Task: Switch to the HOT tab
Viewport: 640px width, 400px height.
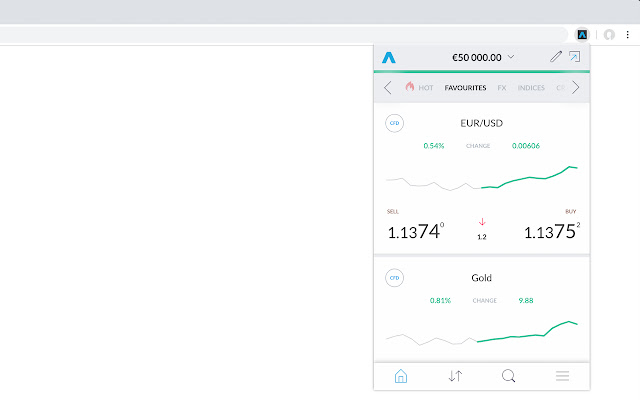Action: coord(420,87)
